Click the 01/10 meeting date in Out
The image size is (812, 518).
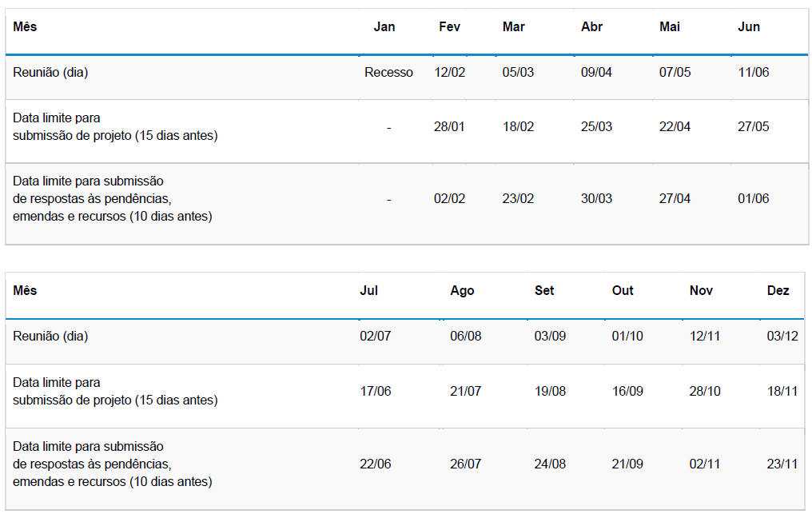(x=627, y=337)
